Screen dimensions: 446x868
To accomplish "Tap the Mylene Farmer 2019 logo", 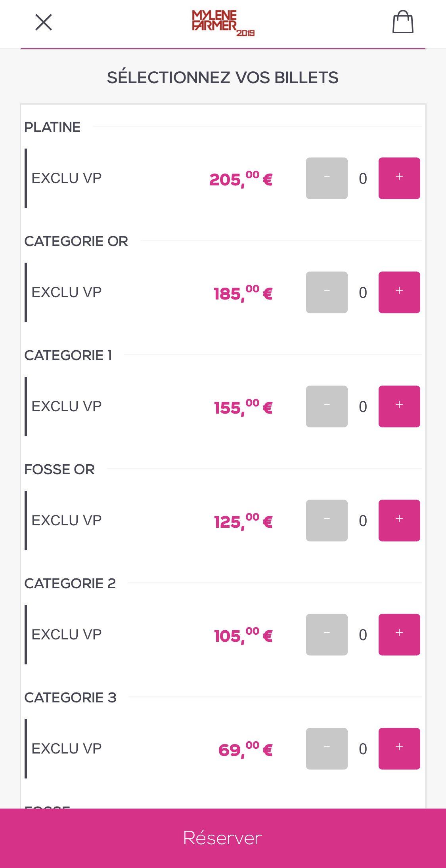I will [223, 23].
